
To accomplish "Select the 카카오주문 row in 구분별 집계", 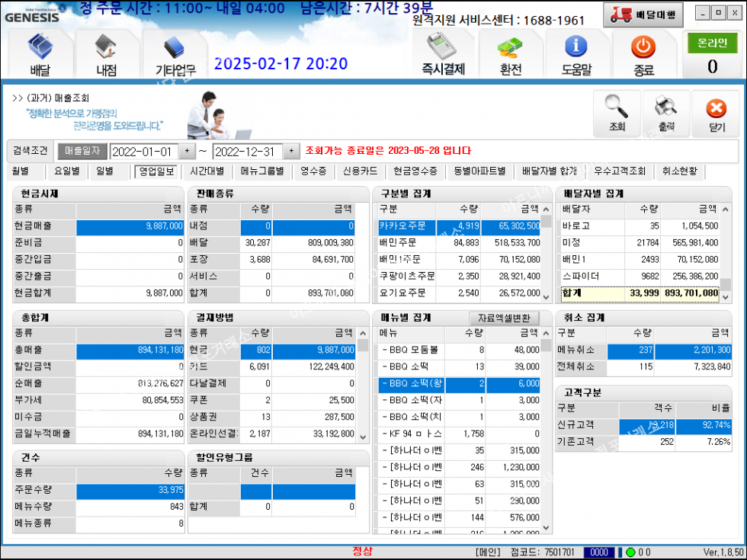I will pos(406,226).
